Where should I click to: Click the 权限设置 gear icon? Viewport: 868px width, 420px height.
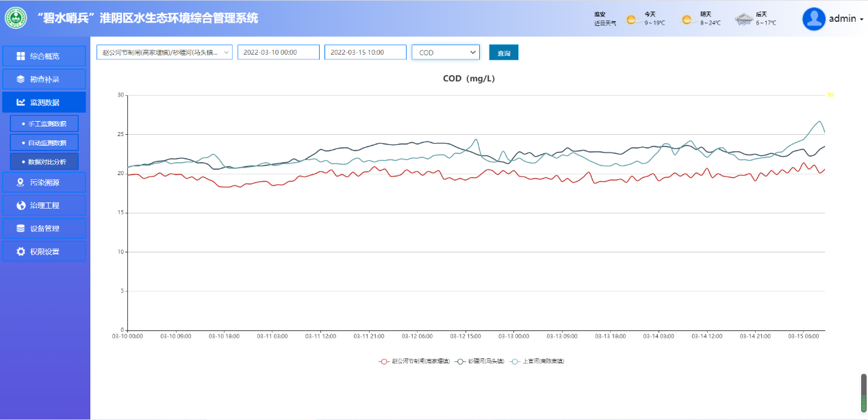click(21, 252)
